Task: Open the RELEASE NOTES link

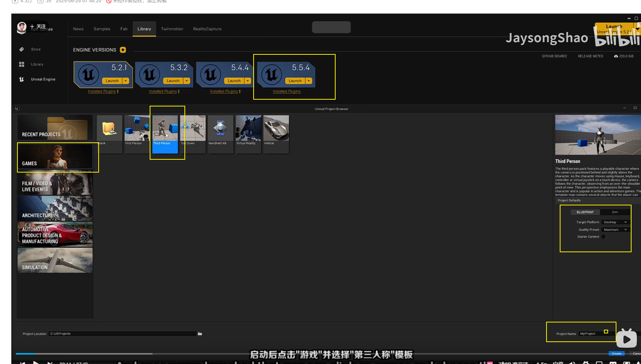Action: tap(590, 56)
